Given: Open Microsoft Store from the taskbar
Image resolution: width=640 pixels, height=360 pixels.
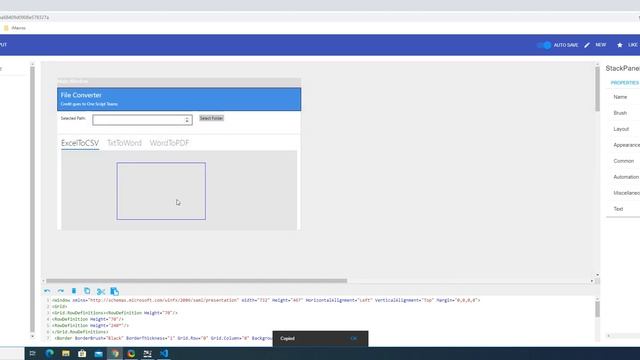Looking at the screenshot, I should pyautogui.click(x=82, y=353).
